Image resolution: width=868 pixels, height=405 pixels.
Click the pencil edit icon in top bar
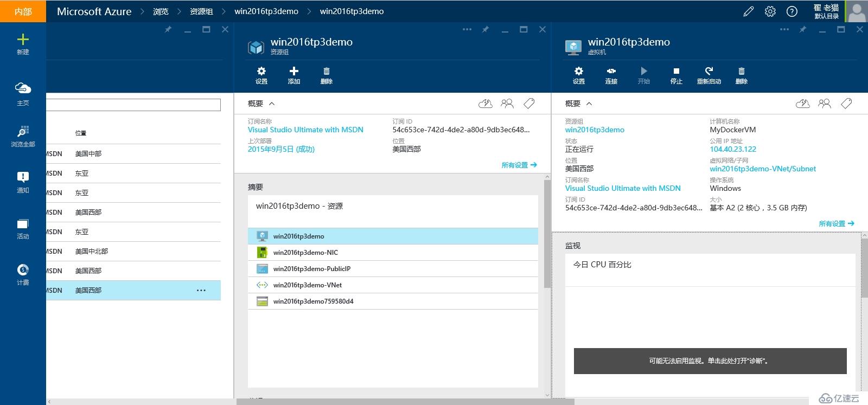[x=749, y=11]
